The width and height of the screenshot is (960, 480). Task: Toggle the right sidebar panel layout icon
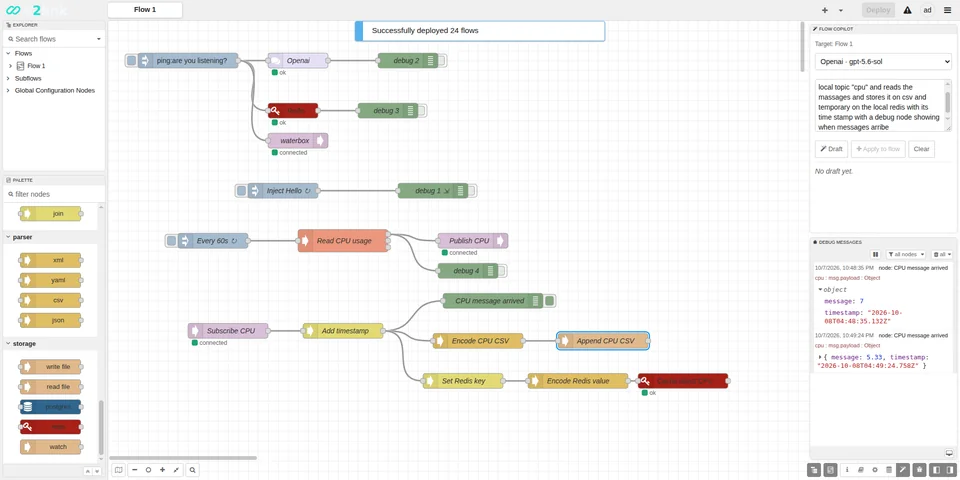coord(950,470)
